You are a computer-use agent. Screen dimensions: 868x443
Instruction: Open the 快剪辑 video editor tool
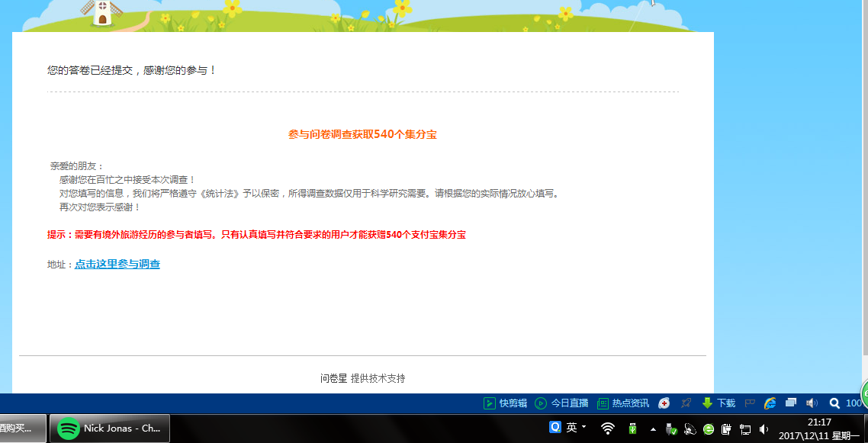tap(505, 403)
